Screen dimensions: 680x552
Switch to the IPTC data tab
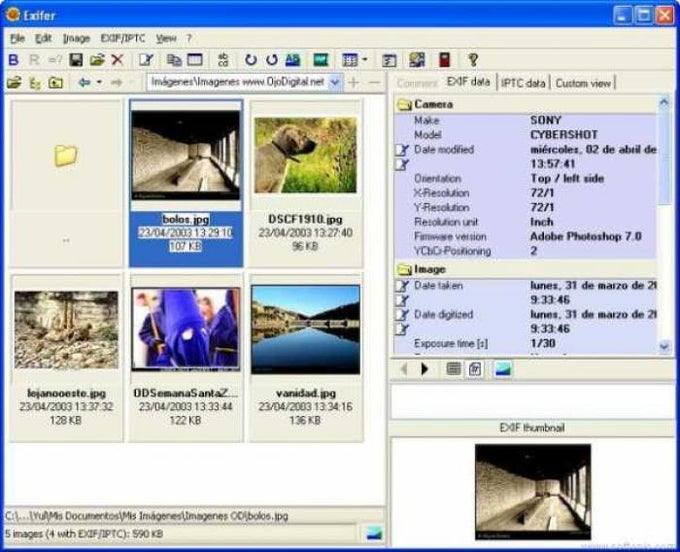pos(523,83)
